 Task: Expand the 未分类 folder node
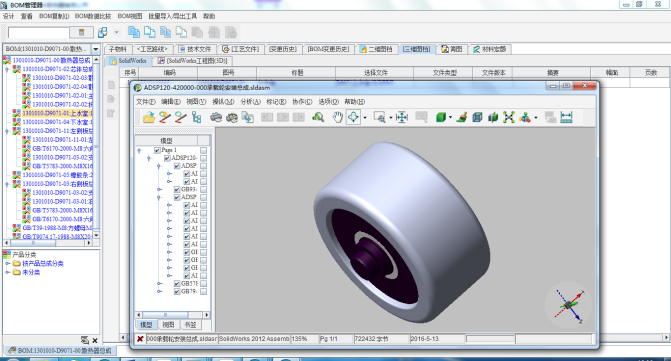coord(8,272)
